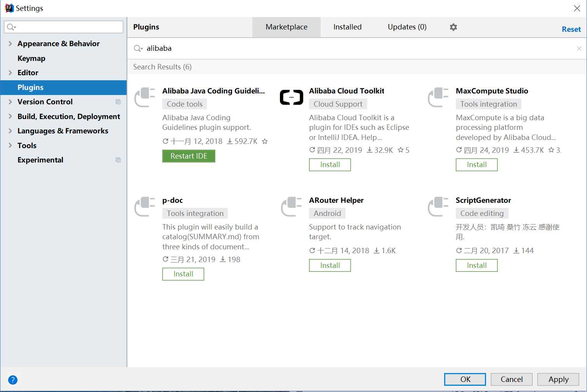Clear the alibaba plugin search text
The height and width of the screenshot is (392, 587).
point(579,48)
